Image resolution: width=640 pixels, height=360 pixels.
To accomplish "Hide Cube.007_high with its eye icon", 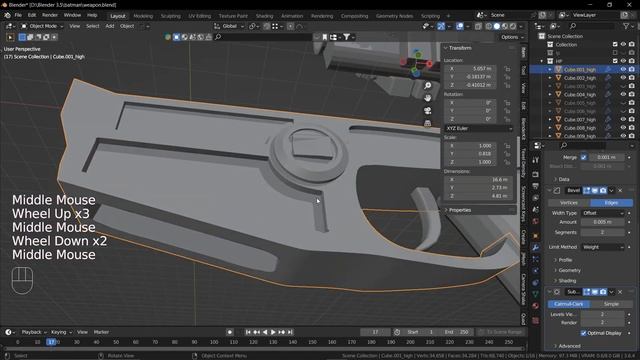I will click(x=623, y=120).
